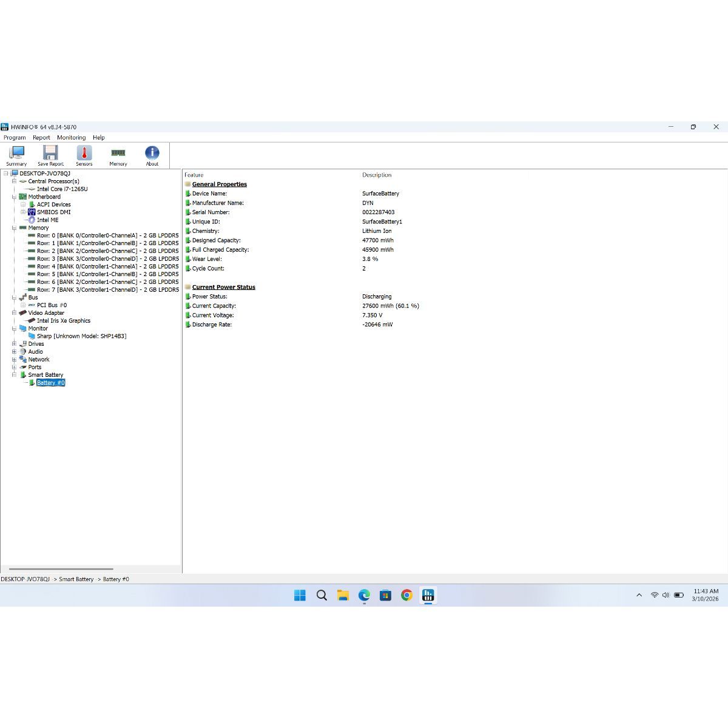Open the Program menu

click(15, 138)
